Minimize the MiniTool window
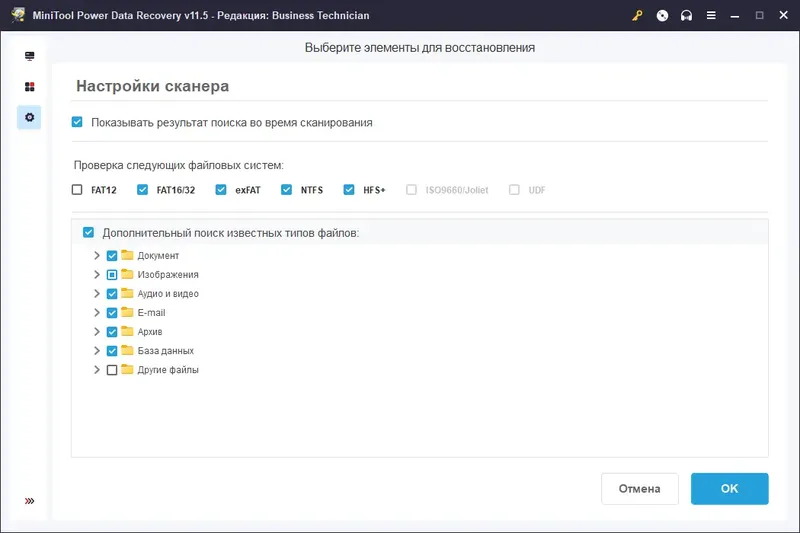The image size is (800, 533). pos(735,16)
